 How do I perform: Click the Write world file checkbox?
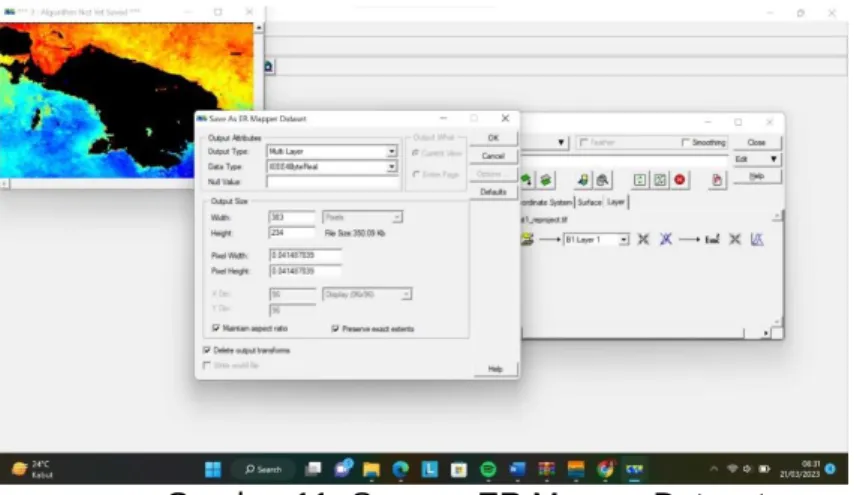(x=206, y=365)
